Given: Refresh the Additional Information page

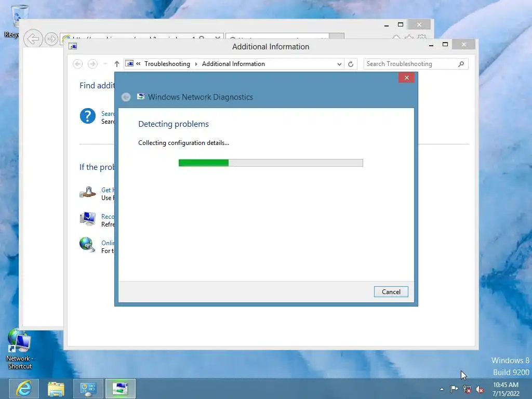Looking at the screenshot, I should (351, 64).
